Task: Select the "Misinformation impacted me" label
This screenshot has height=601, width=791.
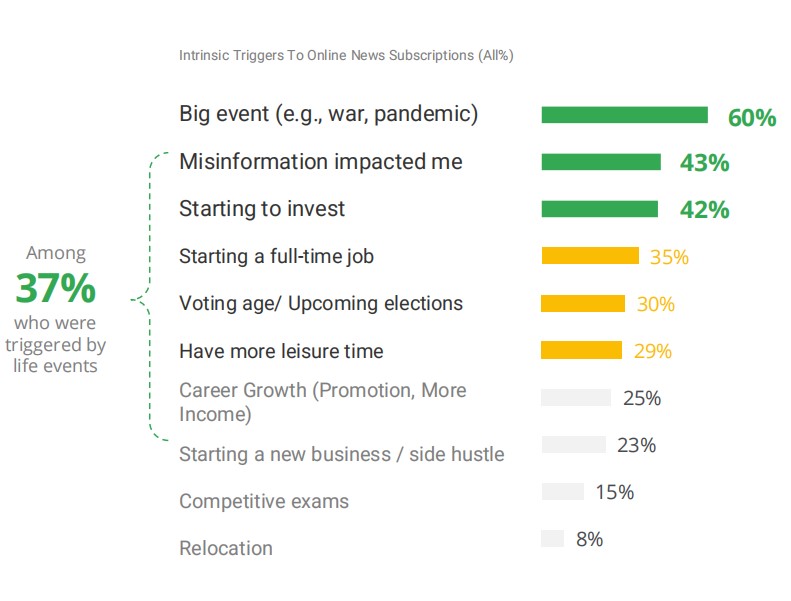Action: click(x=320, y=162)
